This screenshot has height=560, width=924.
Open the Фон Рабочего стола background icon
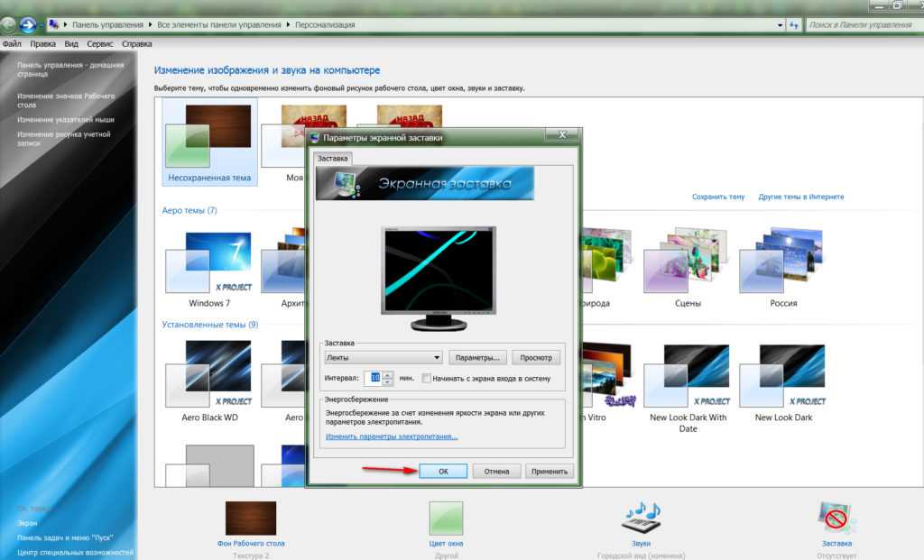[251, 519]
